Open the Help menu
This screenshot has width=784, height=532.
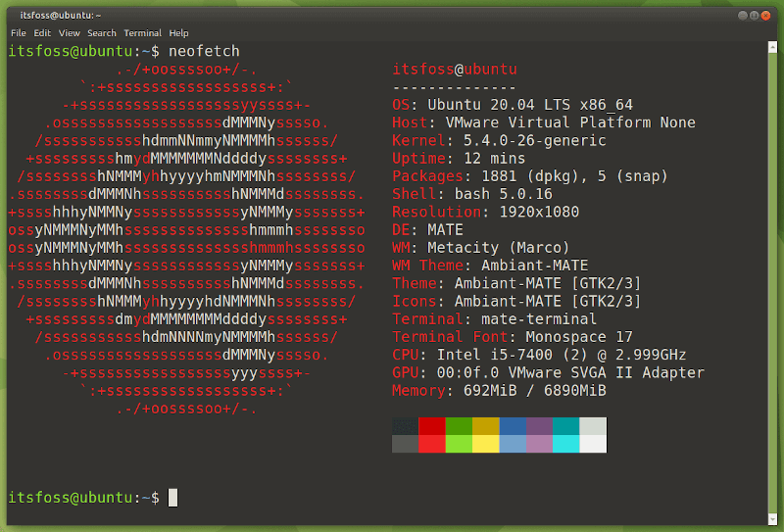[x=178, y=33]
